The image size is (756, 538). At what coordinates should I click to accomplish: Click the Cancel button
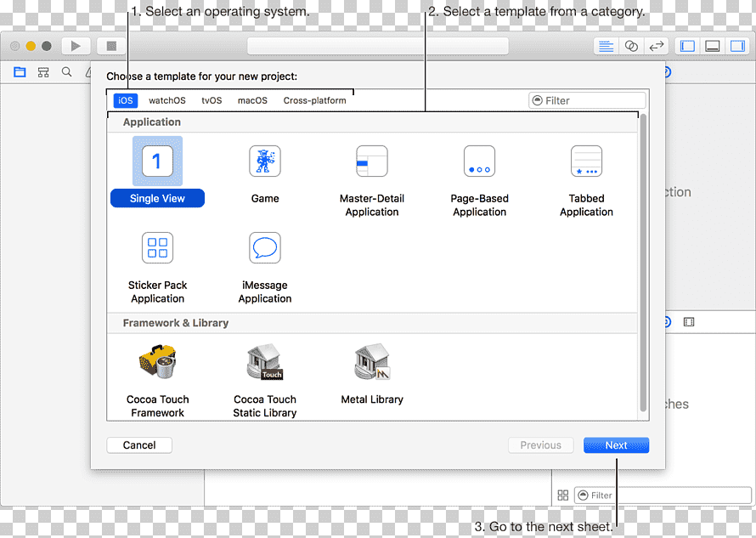click(x=139, y=445)
